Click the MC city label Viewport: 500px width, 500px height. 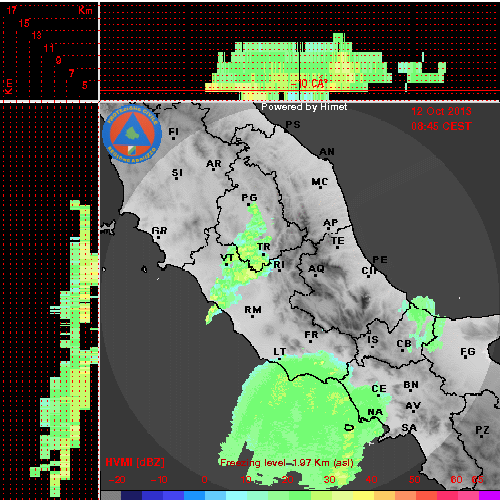tap(319, 182)
